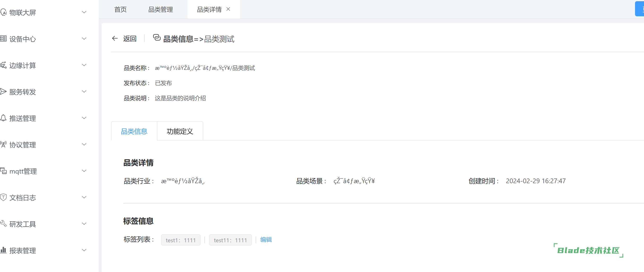The height and width of the screenshot is (272, 644).
Task: Click the 推送管理 bell icon
Action: [3, 118]
